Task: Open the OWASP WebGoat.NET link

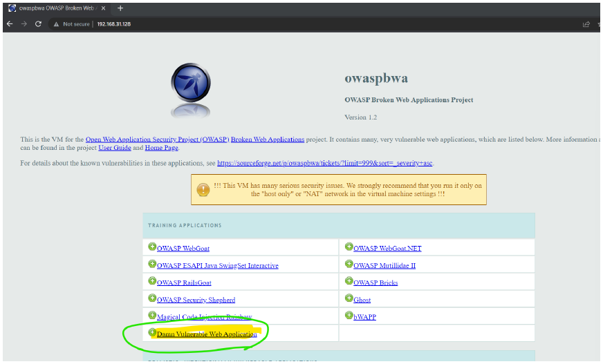Action: click(387, 249)
